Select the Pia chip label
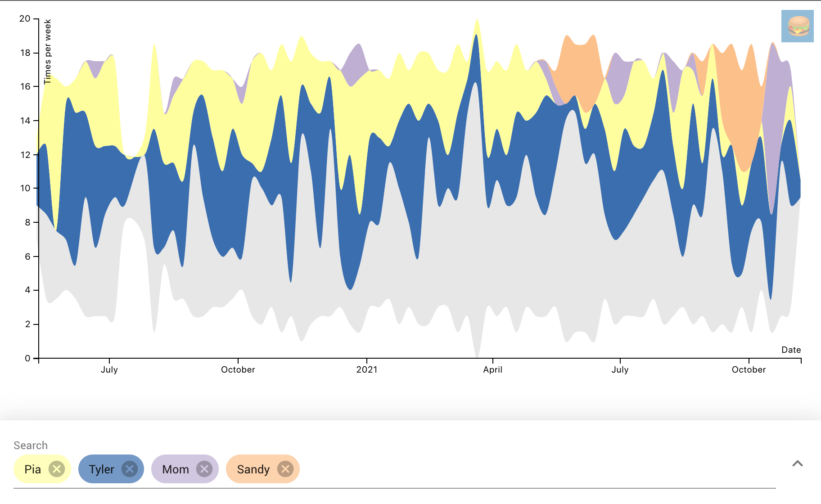The image size is (821, 504). (x=32, y=469)
